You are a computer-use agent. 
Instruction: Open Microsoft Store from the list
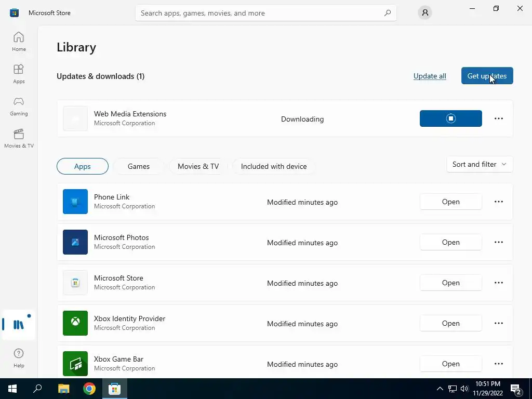(x=450, y=283)
